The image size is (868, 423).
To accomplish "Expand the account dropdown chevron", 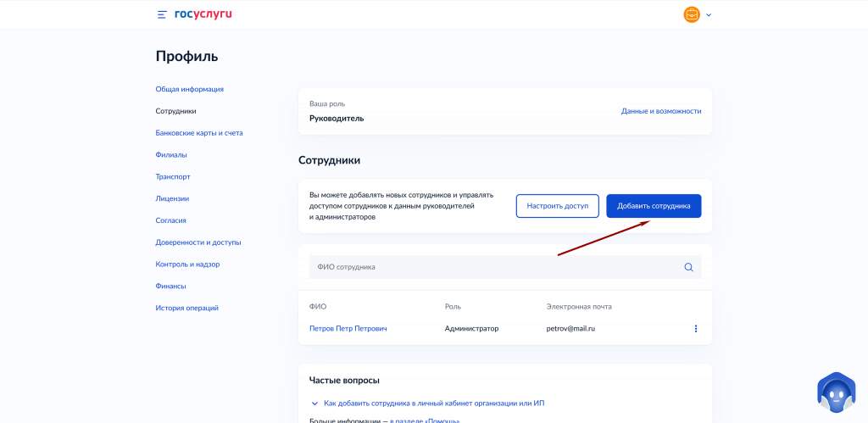I will point(709,14).
